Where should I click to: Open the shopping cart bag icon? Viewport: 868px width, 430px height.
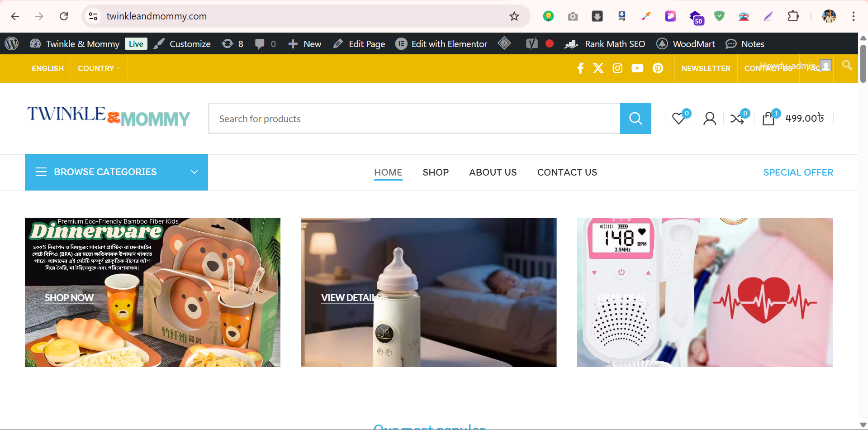click(768, 119)
